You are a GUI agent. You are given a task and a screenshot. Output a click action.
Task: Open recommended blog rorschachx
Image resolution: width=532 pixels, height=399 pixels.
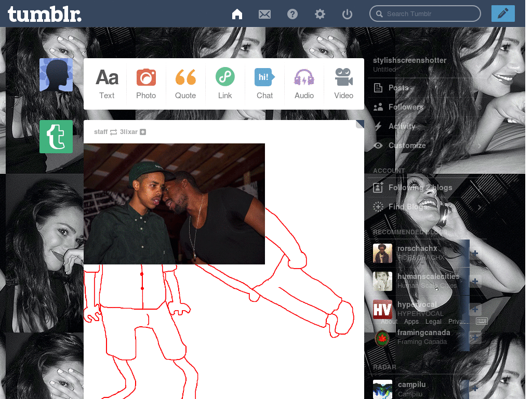click(417, 248)
